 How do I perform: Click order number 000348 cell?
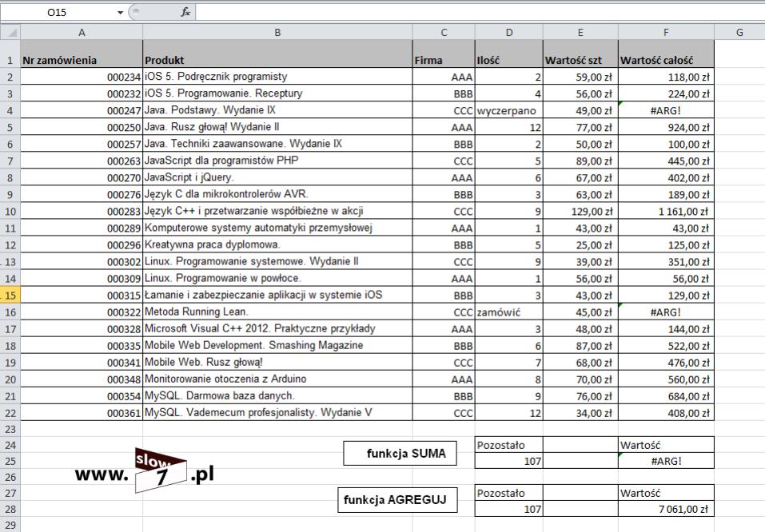[x=82, y=379]
